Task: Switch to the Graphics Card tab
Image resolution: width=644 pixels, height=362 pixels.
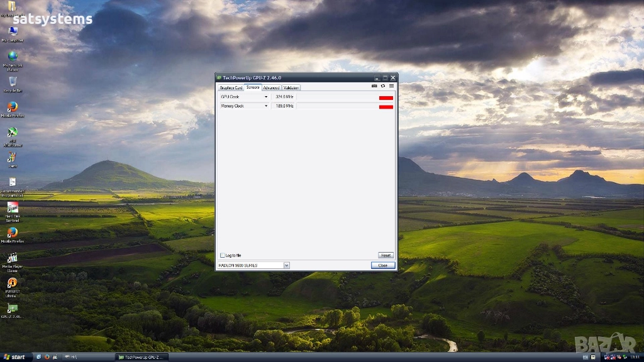Action: click(231, 88)
